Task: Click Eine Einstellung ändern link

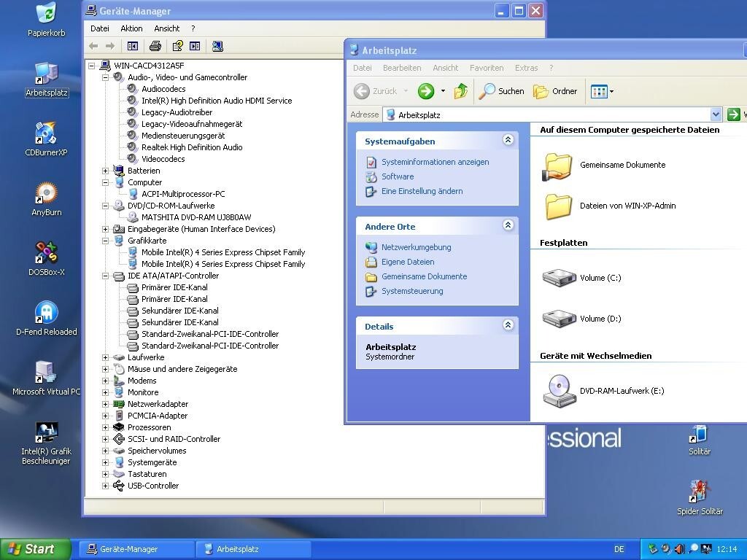Action: click(422, 192)
